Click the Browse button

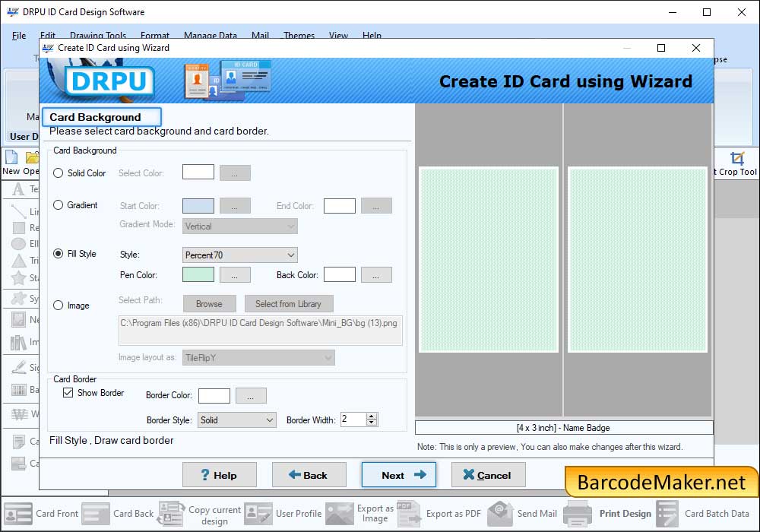pos(210,304)
